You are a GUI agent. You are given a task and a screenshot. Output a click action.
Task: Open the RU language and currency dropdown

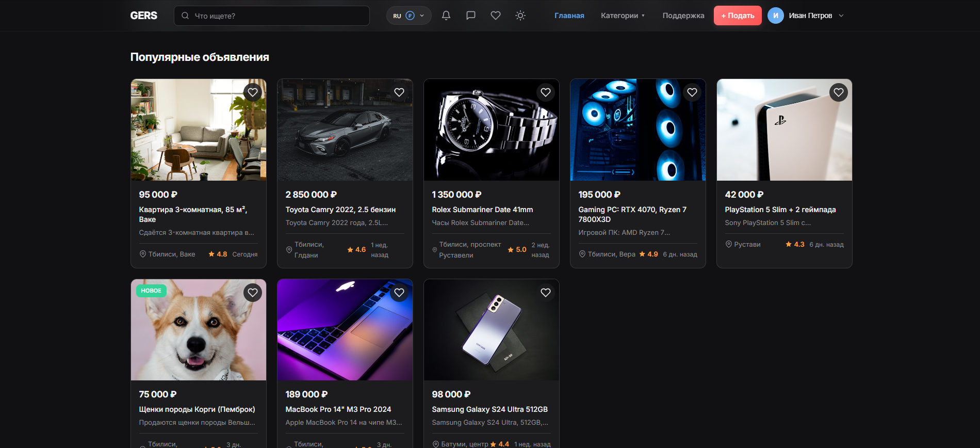click(x=409, y=15)
